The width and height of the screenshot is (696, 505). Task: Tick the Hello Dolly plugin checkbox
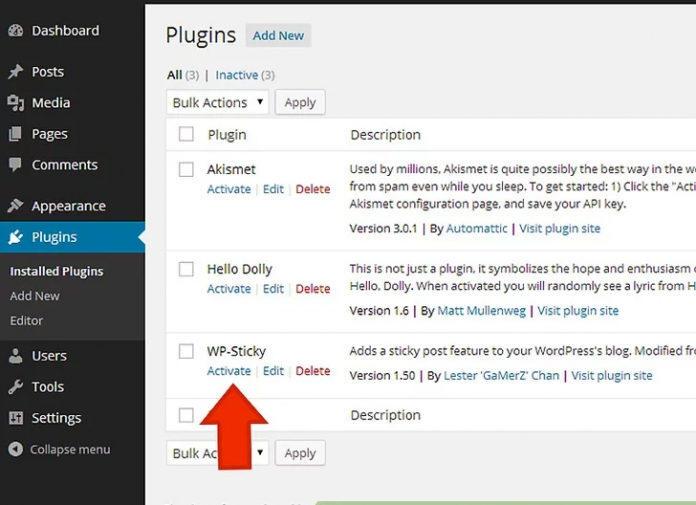[186, 269]
